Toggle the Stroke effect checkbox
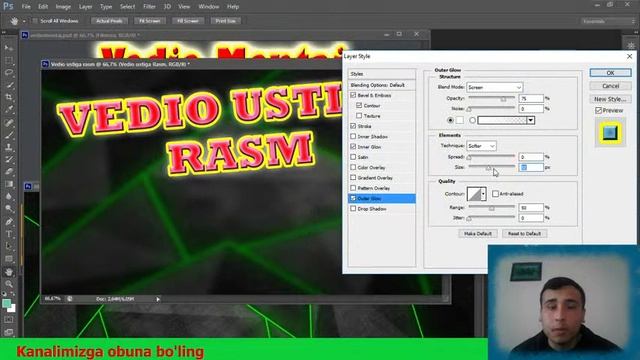 [x=353, y=126]
